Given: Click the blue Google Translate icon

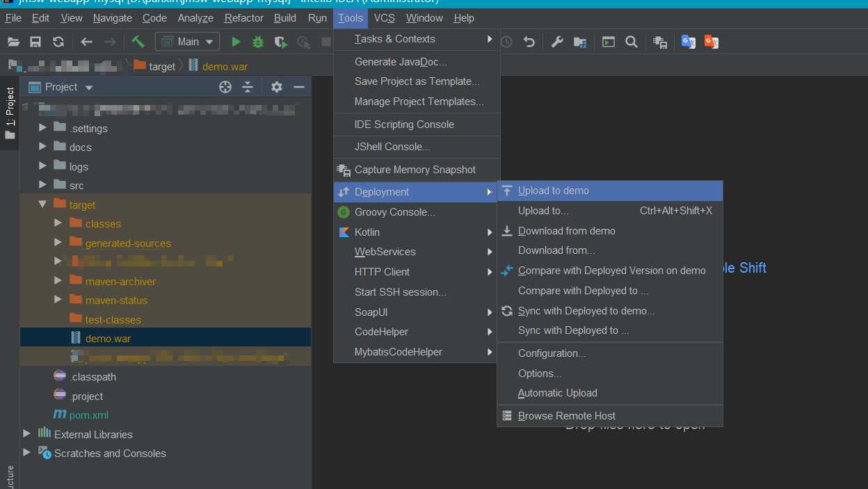Looking at the screenshot, I should tap(689, 42).
